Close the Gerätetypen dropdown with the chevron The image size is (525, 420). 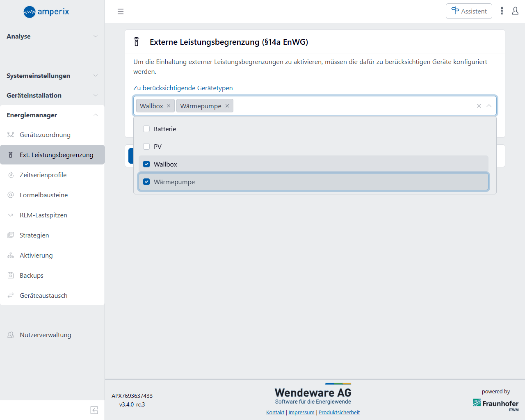pos(489,106)
